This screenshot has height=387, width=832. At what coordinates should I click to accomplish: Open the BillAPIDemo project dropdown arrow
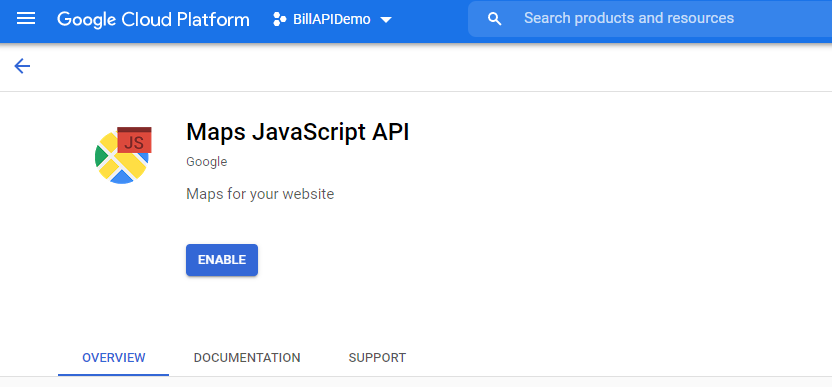pos(386,20)
